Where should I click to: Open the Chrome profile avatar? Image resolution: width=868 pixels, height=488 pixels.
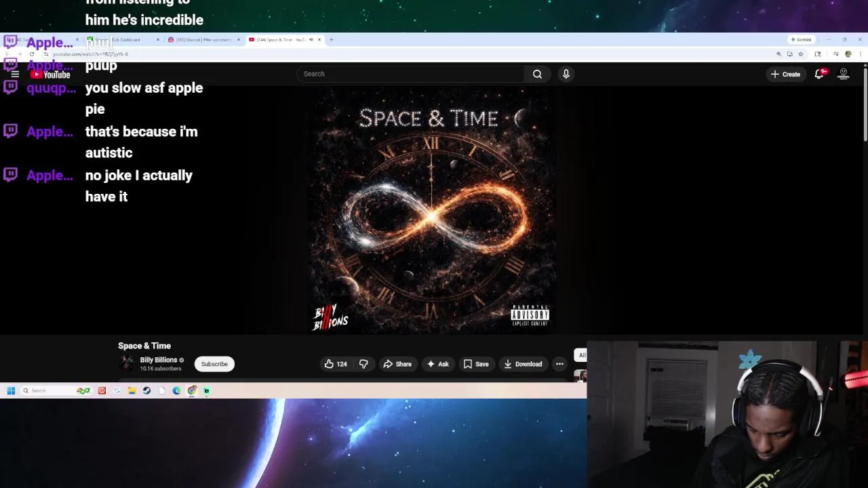(848, 54)
